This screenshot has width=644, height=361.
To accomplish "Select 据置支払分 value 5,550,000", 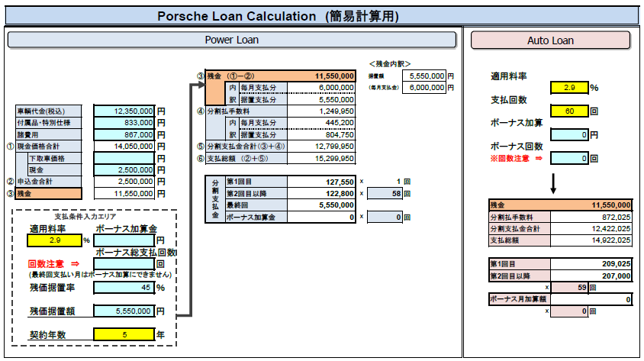I will (x=321, y=99).
